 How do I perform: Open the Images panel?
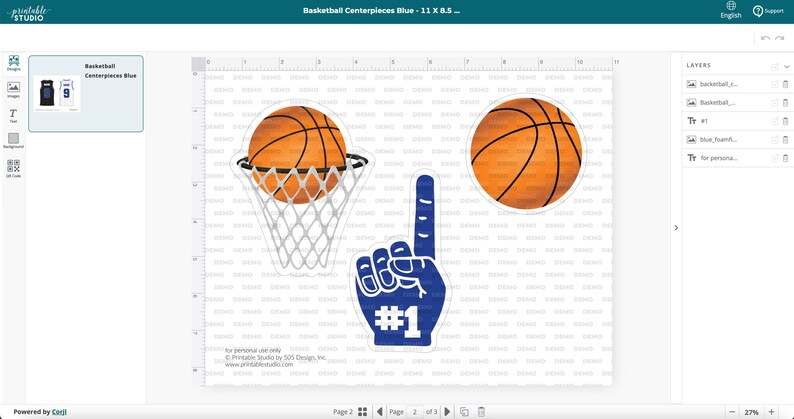point(14,90)
